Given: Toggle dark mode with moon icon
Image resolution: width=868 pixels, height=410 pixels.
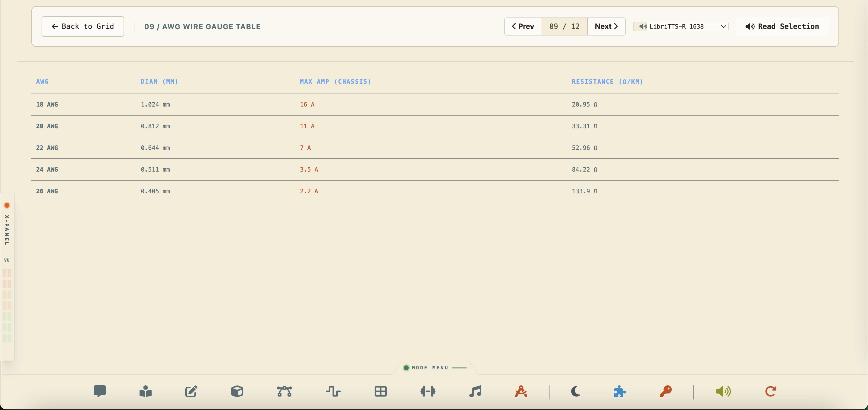Looking at the screenshot, I should 576,391.
